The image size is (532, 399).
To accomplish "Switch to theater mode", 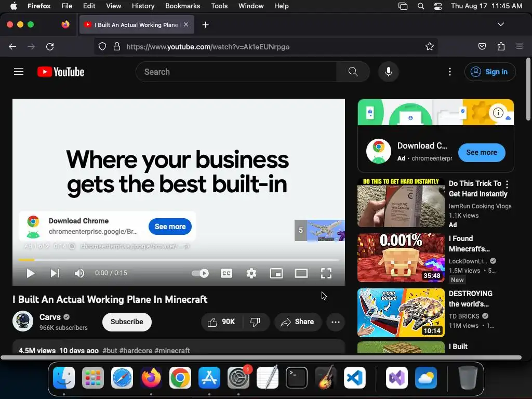I will pos(301,273).
